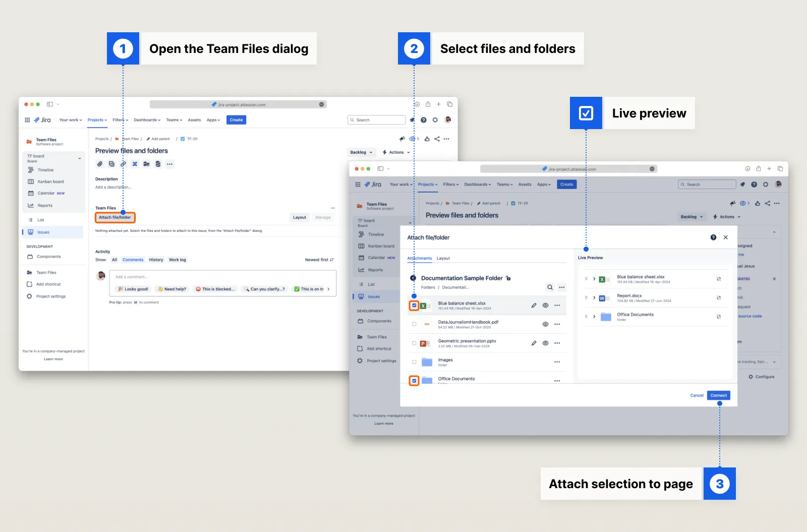807x532 pixels.
Task: Open the Dashboards dropdown in the left window
Action: (147, 120)
